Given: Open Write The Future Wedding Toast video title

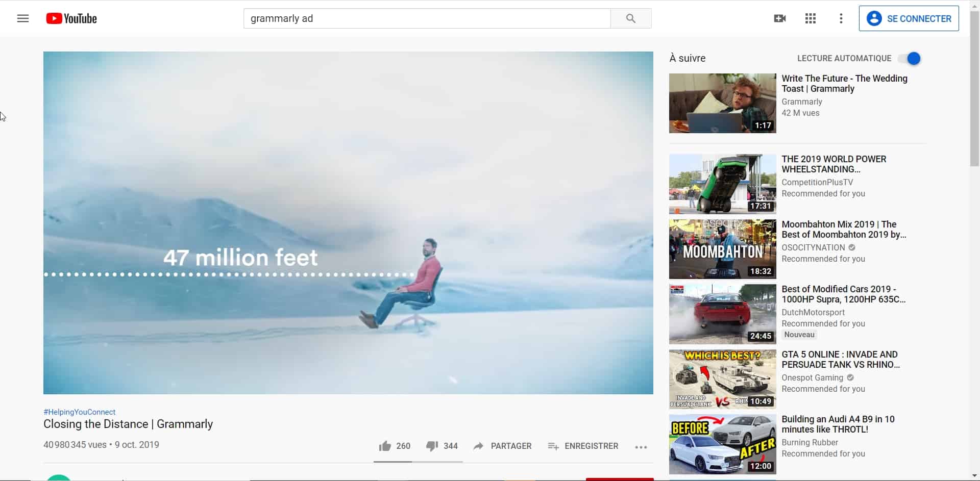Looking at the screenshot, I should coord(844,84).
